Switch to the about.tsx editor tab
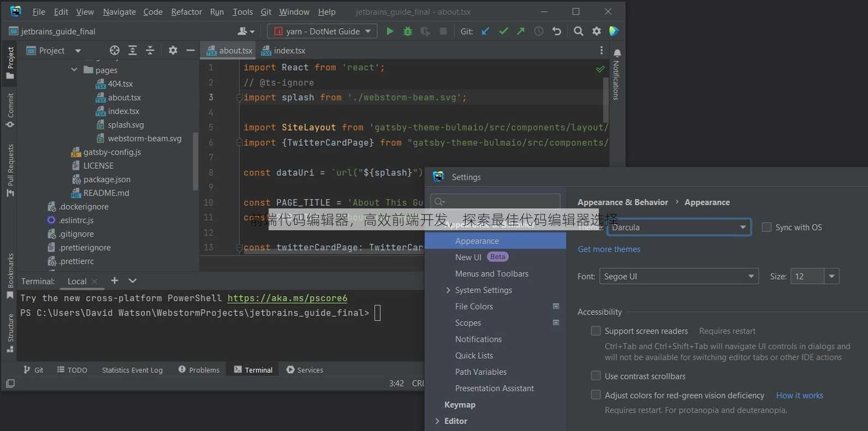 pos(229,51)
